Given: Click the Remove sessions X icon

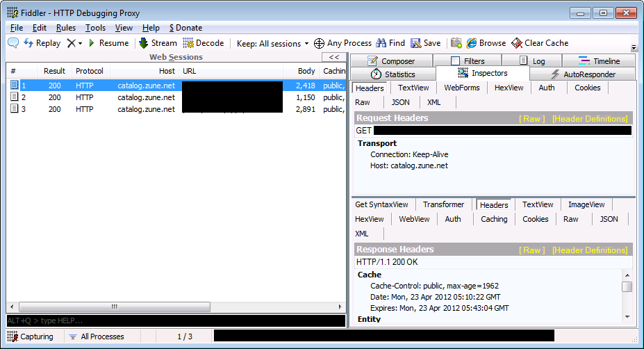Looking at the screenshot, I should coord(72,42).
